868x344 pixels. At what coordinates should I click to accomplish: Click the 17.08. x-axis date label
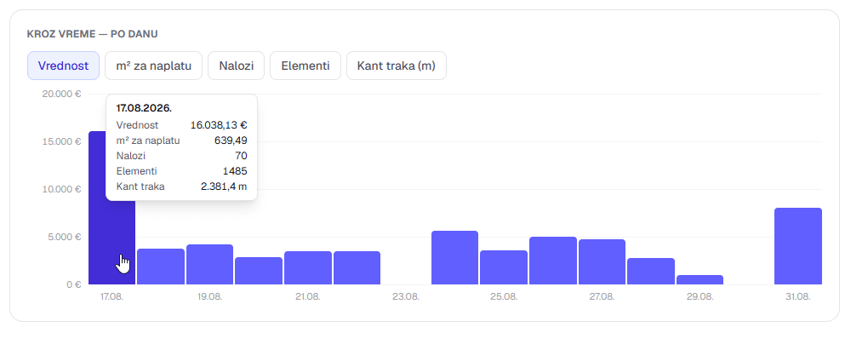click(x=111, y=297)
